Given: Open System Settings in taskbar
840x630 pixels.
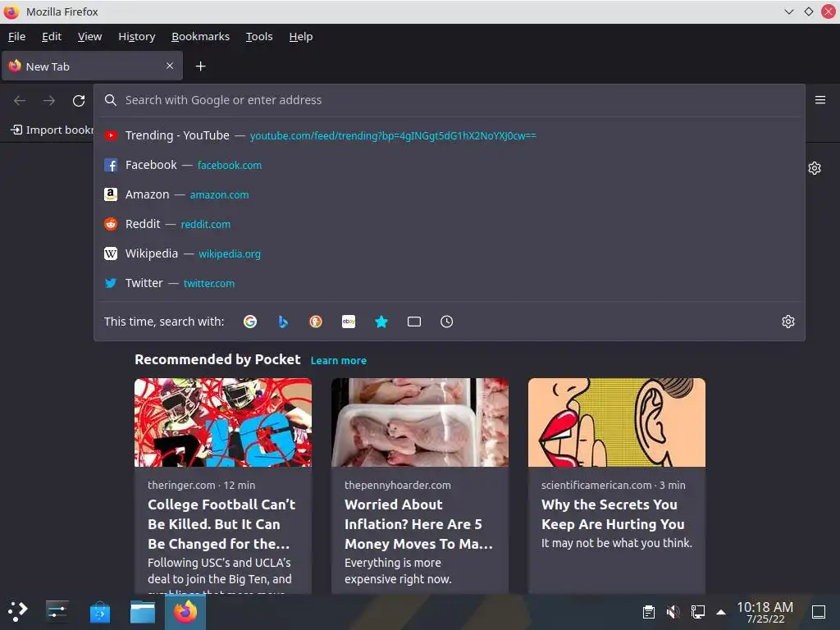Looking at the screenshot, I should pyautogui.click(x=57, y=611).
